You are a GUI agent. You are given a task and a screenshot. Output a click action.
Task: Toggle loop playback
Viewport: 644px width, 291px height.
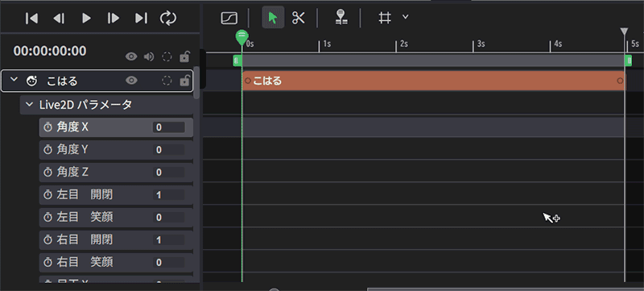168,18
